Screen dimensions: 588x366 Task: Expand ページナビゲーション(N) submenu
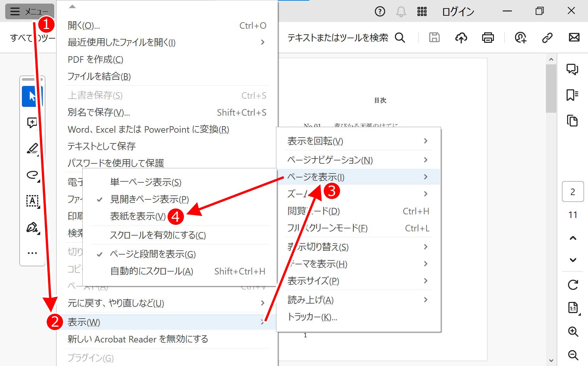pos(358,160)
